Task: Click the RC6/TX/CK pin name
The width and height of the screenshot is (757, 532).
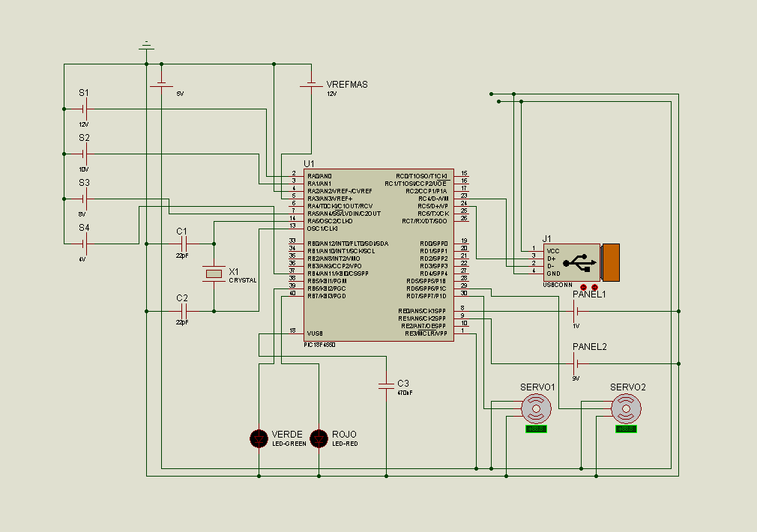Action: pos(433,214)
